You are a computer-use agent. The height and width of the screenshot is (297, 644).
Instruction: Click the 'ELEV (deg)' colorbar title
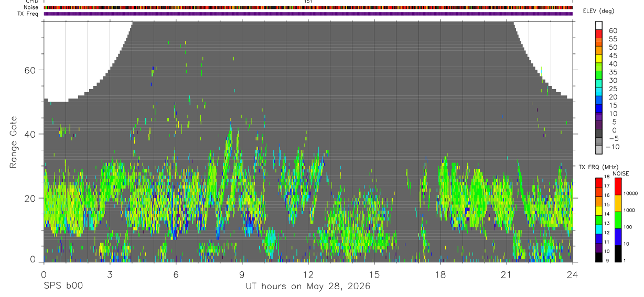tap(598, 11)
